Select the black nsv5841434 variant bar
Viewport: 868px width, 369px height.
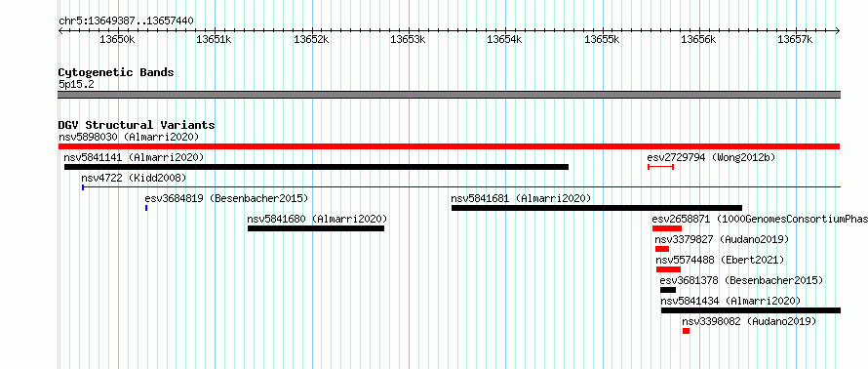(x=751, y=310)
